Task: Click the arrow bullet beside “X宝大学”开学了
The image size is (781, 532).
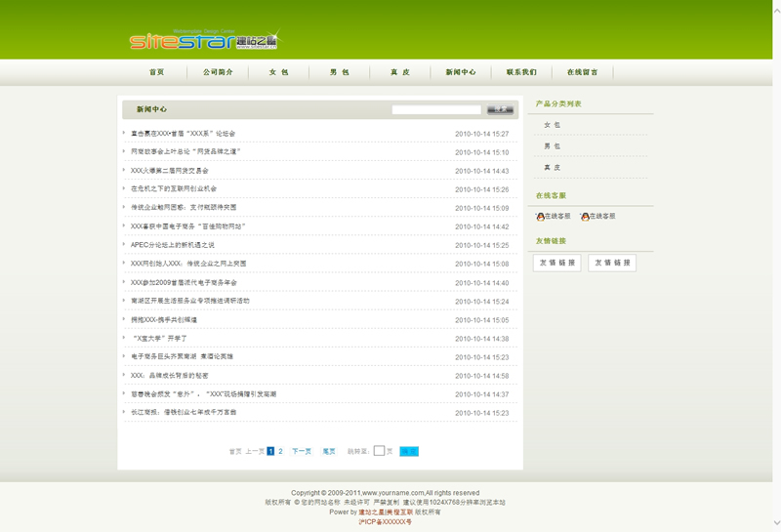Action: click(x=124, y=339)
